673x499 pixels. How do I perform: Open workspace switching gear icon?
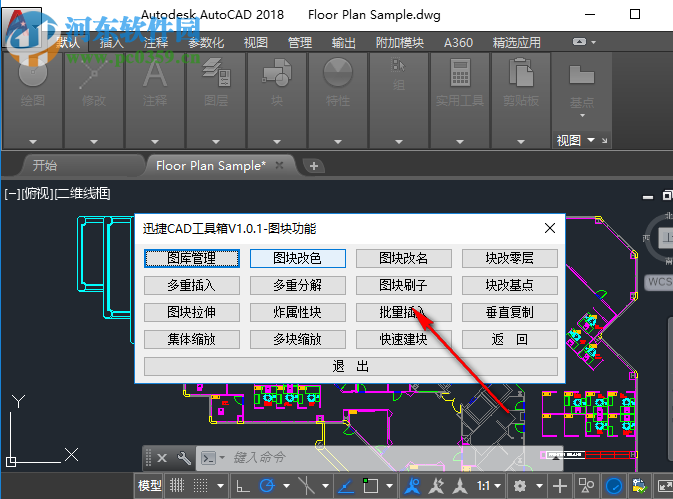click(520, 486)
